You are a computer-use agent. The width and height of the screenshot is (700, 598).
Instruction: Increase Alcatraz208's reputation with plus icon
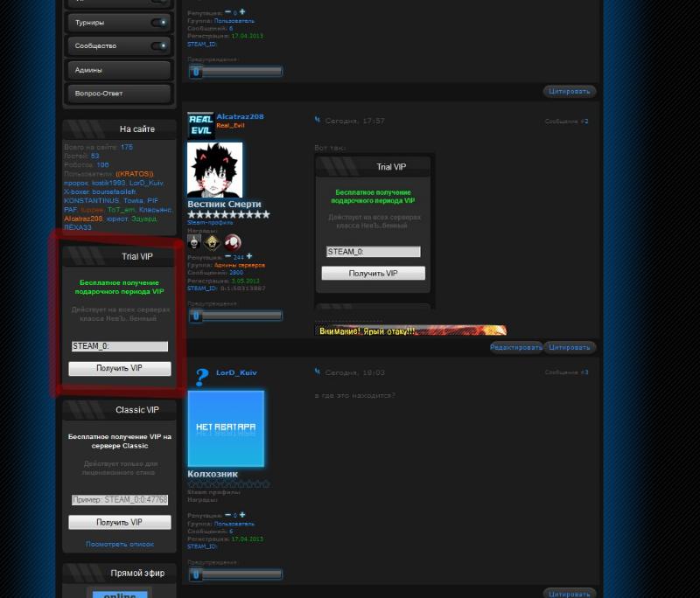coord(248,257)
